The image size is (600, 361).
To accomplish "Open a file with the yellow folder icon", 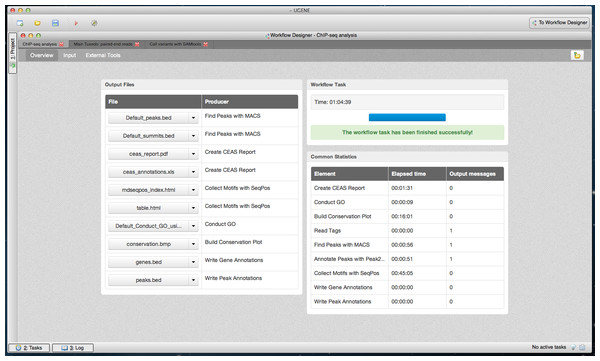I will [x=37, y=23].
